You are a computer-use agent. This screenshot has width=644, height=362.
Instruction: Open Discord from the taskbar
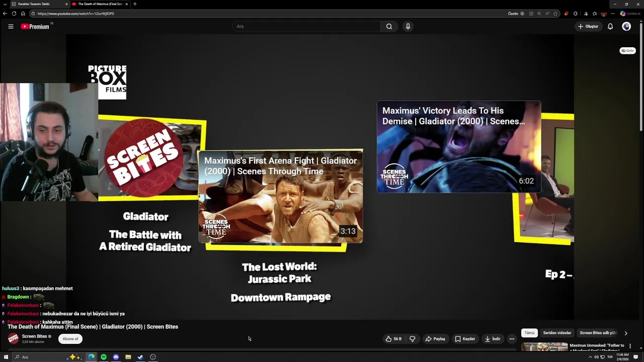point(116,357)
